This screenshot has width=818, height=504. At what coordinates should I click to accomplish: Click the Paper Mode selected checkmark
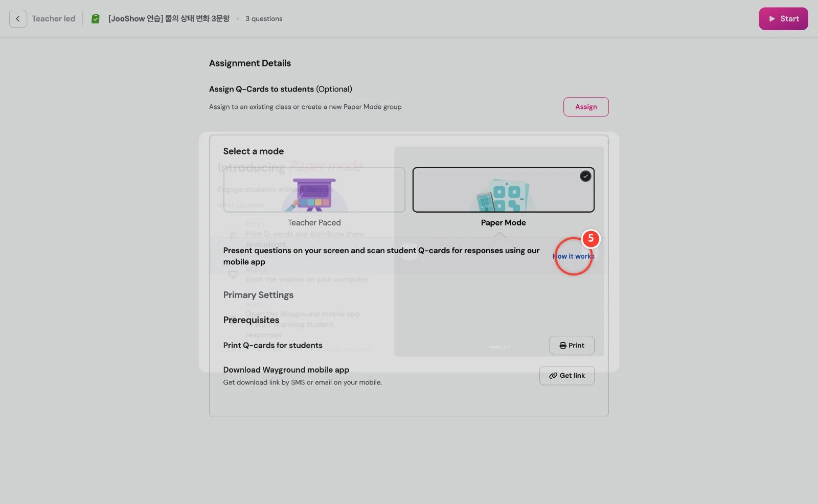click(585, 176)
